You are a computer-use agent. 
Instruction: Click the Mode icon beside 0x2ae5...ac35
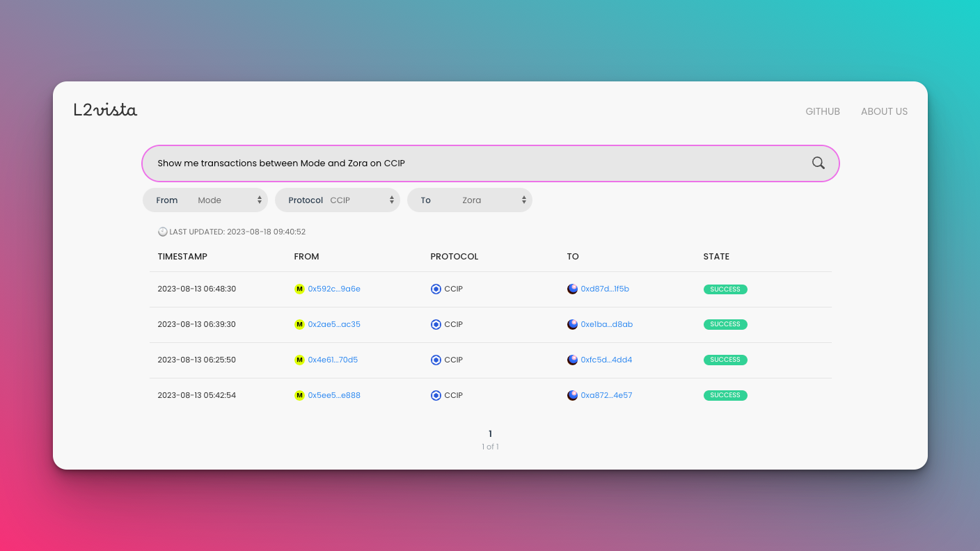pos(299,324)
